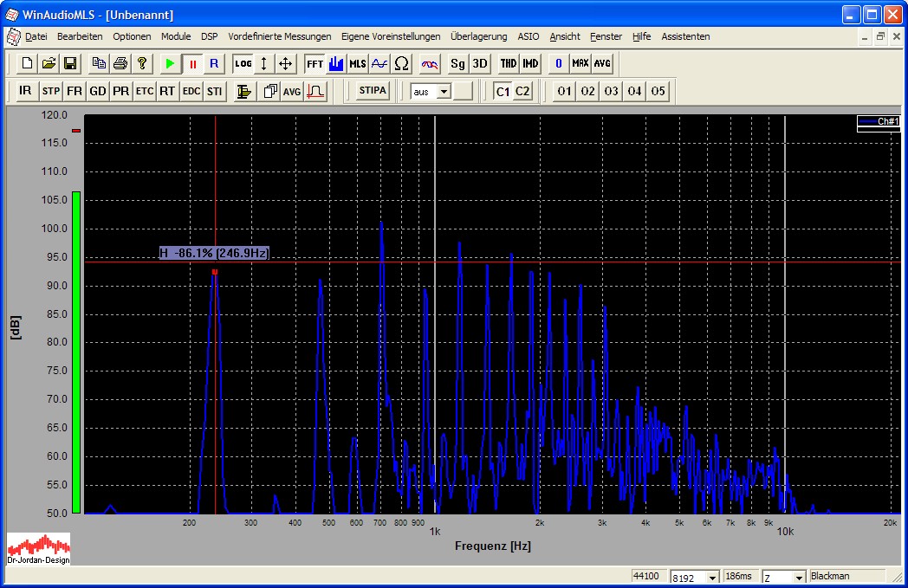Open the 'aus' dropdown in toolbar
908x588 pixels.
[x=444, y=91]
